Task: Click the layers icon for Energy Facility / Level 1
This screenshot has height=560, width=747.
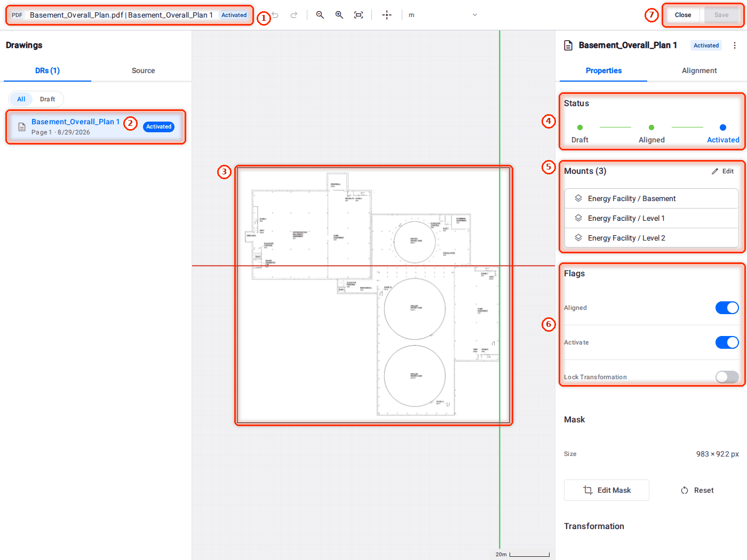Action: coord(578,218)
